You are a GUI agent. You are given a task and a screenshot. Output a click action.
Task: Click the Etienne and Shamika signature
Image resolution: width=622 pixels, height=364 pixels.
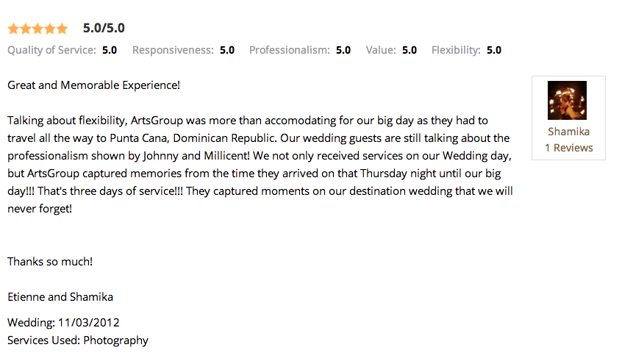tap(60, 297)
